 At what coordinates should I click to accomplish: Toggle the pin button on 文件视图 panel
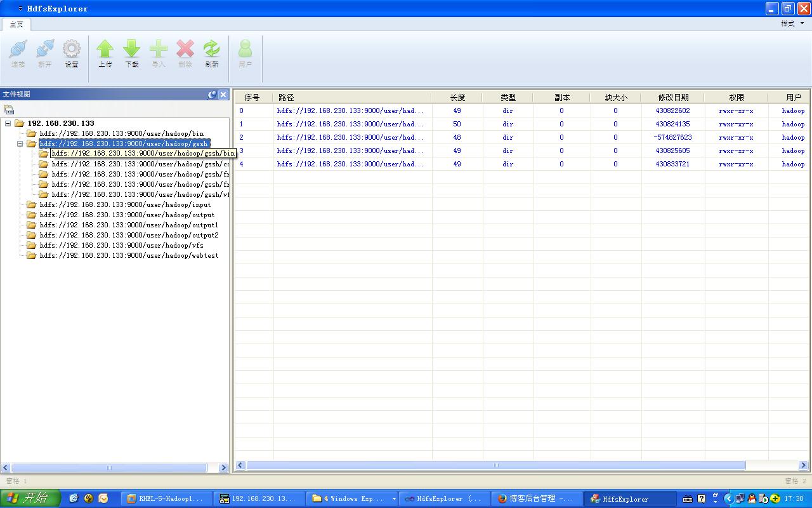pyautogui.click(x=213, y=95)
